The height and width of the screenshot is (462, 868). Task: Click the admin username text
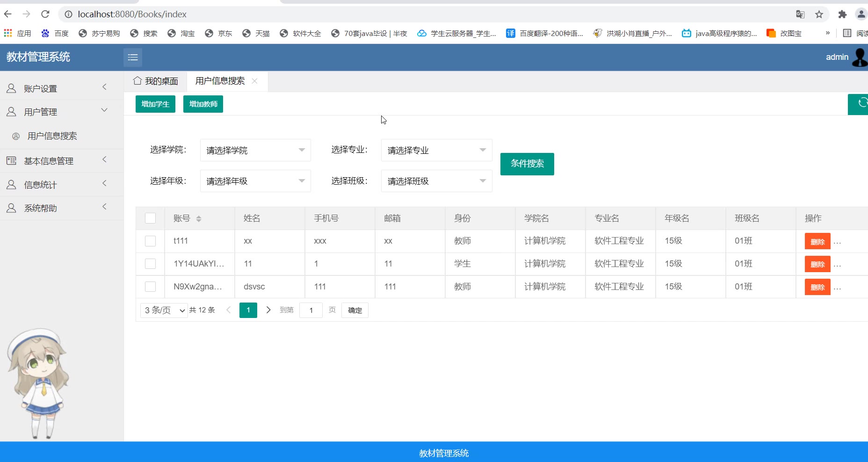[837, 57]
